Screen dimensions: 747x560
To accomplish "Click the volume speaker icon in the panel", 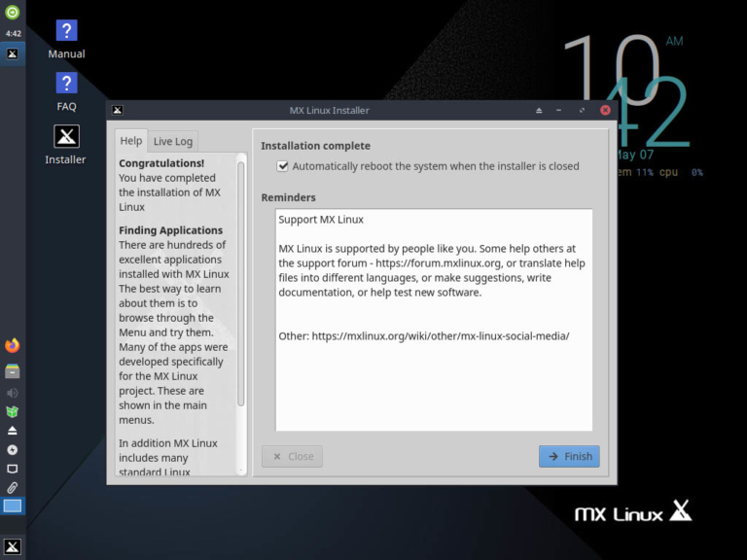I will click(x=13, y=393).
